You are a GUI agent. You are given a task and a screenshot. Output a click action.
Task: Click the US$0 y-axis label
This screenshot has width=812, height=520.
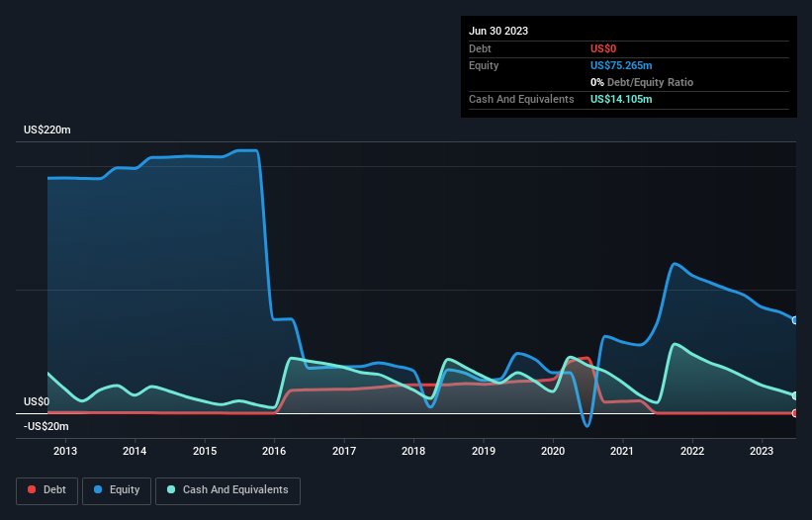[37, 402]
